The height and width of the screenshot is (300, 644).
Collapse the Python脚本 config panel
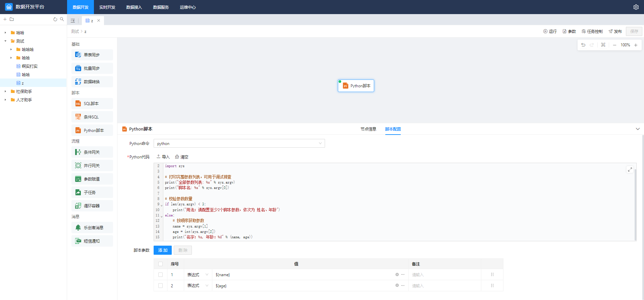[x=638, y=129]
